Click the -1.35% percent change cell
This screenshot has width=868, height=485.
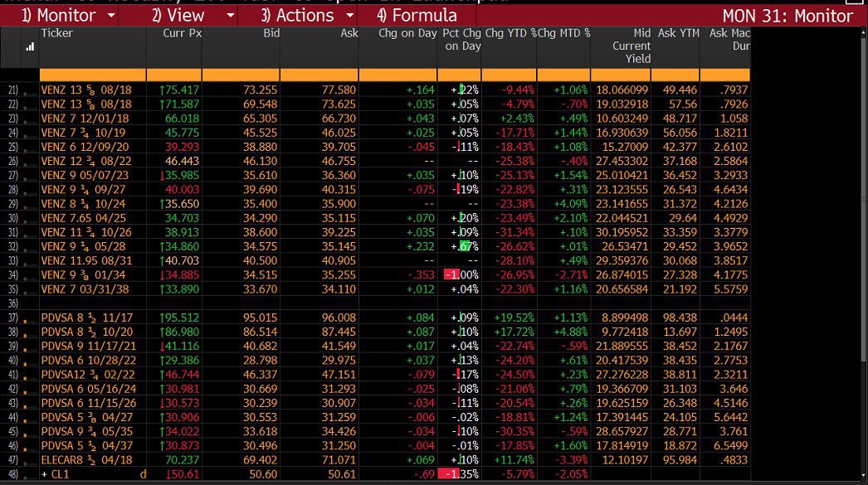[x=458, y=474]
